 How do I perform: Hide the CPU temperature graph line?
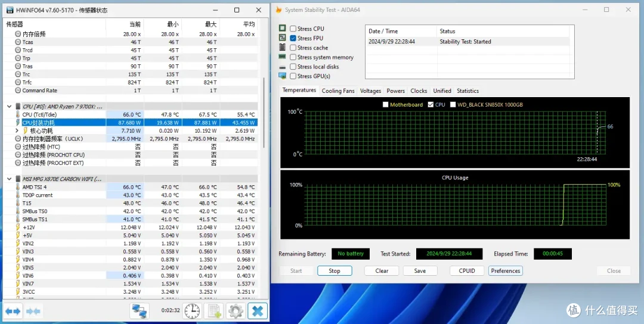click(431, 105)
